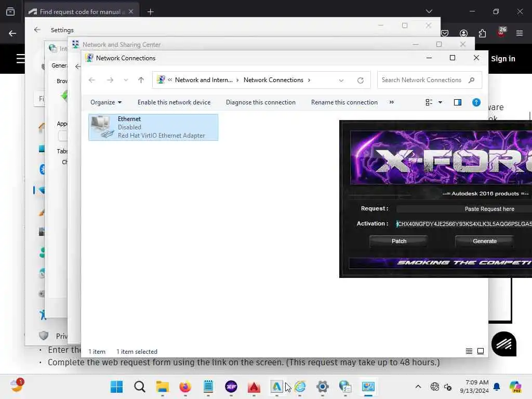The image size is (532, 399).
Task: Go back in the Settings window
Action: point(37,30)
